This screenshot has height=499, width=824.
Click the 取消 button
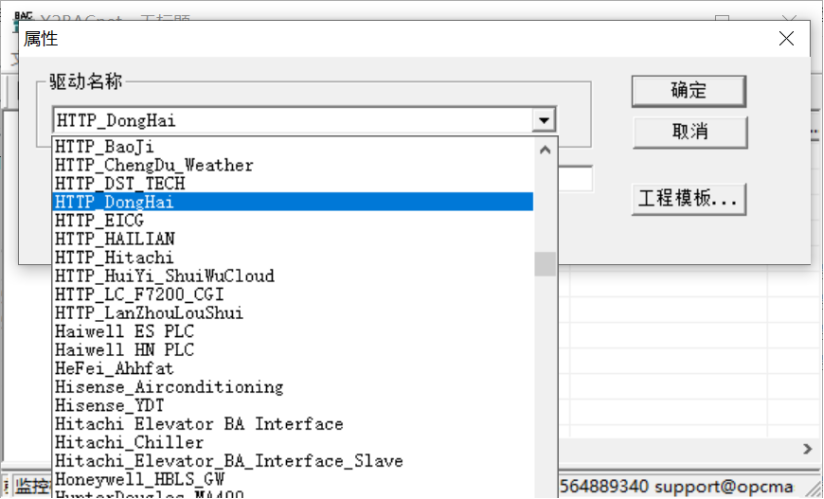coord(689,132)
